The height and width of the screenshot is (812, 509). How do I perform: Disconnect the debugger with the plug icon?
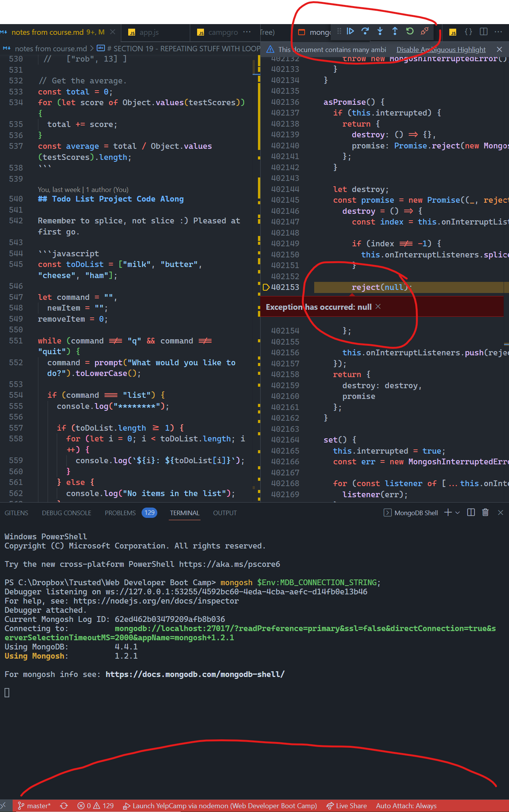tap(424, 31)
